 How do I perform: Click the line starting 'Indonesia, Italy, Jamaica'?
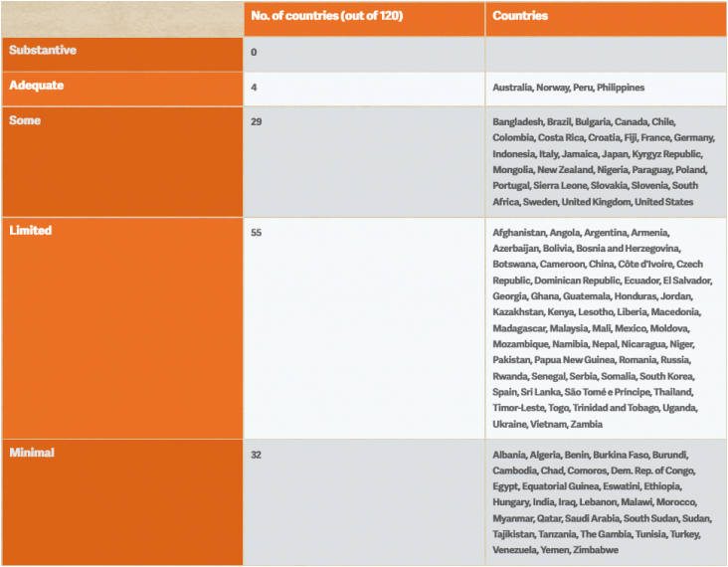click(x=598, y=154)
